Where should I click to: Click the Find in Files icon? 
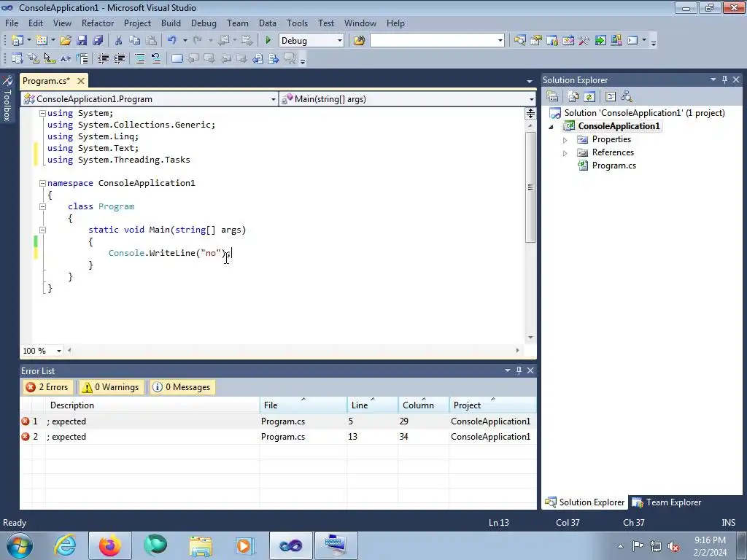point(359,41)
